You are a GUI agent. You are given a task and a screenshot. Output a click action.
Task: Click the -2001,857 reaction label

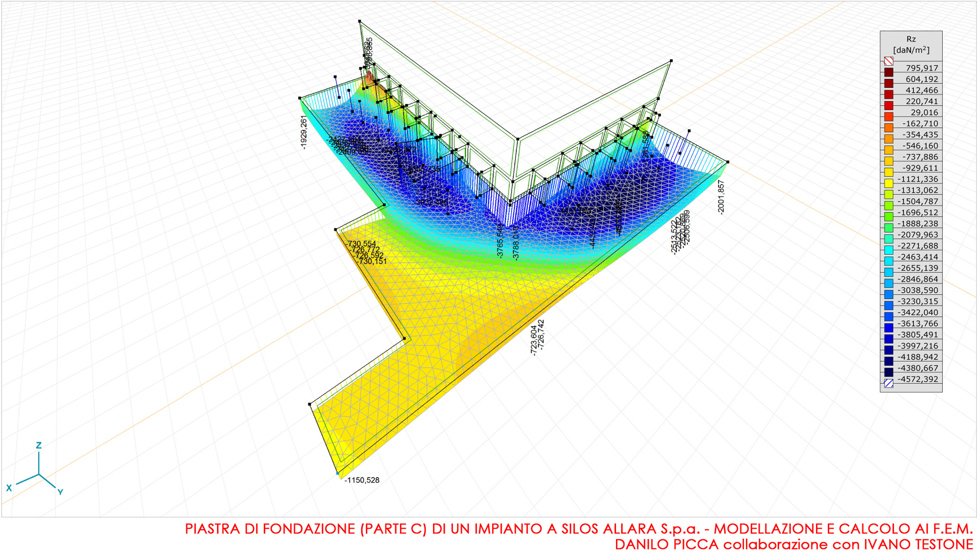(721, 197)
